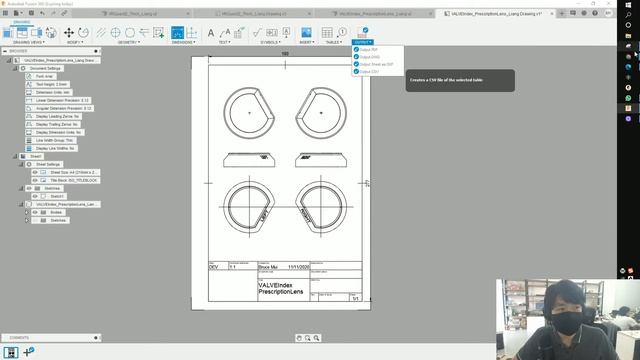Open the Geometry dropdown

point(129,42)
